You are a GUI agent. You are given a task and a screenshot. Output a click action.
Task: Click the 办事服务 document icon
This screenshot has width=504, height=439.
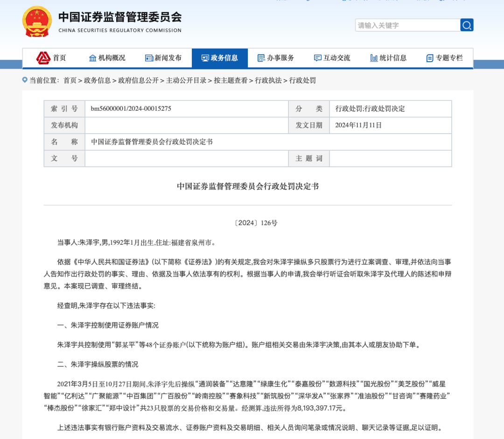click(x=261, y=58)
